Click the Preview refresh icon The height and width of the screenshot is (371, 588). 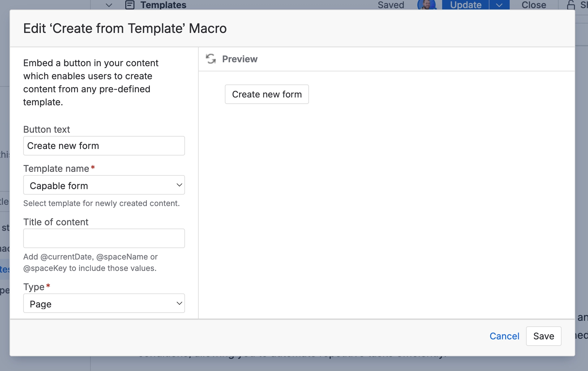211,59
